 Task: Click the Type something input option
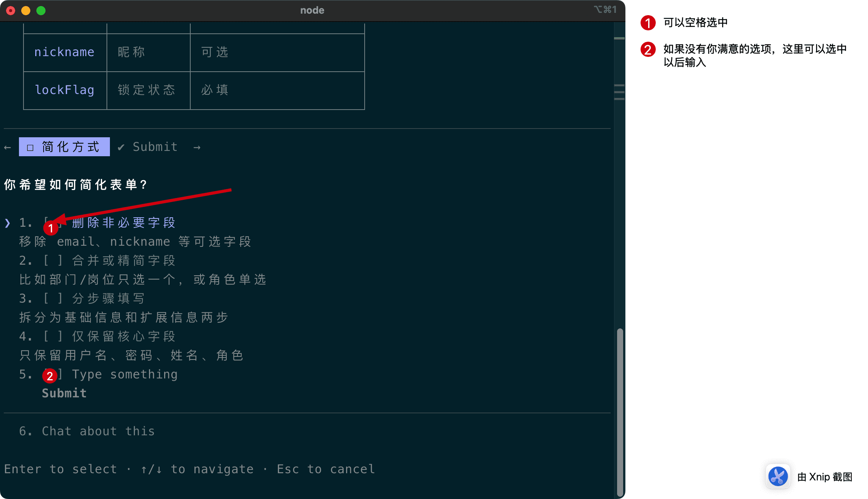124,374
